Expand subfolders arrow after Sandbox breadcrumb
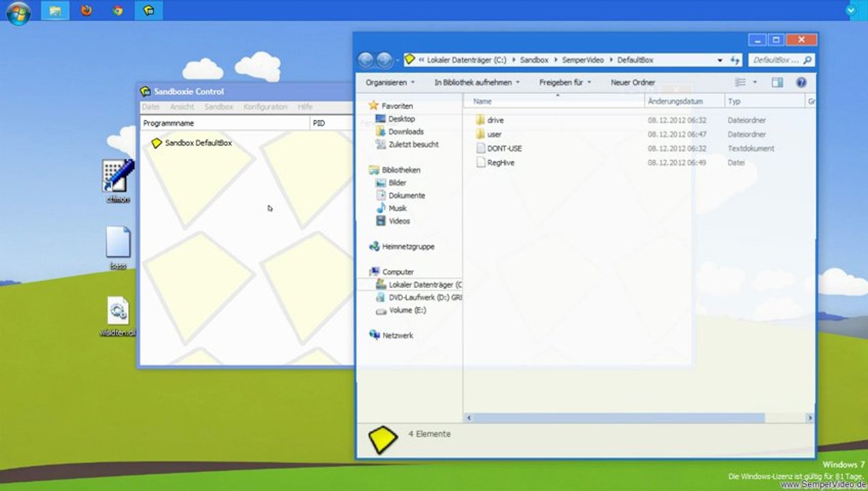This screenshot has height=491, width=868. pyautogui.click(x=555, y=60)
